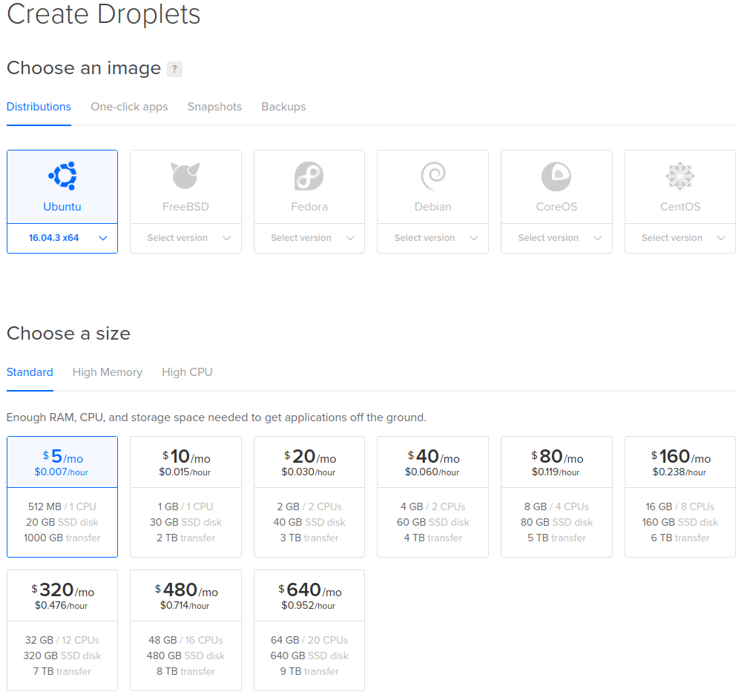This screenshot has width=750, height=700.
Task: Pick the $160/mo droplet plan
Action: (x=680, y=496)
